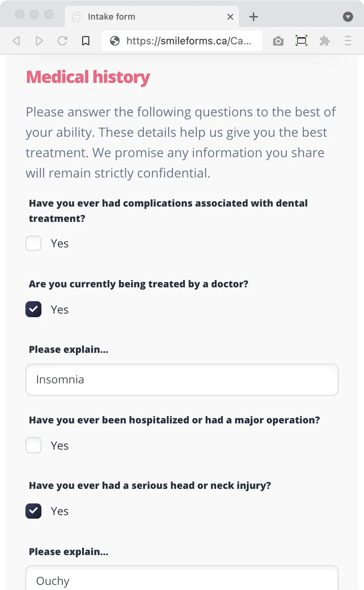This screenshot has width=364, height=590.
Task: Open the browser extensions puzzle icon
Action: coord(325,41)
